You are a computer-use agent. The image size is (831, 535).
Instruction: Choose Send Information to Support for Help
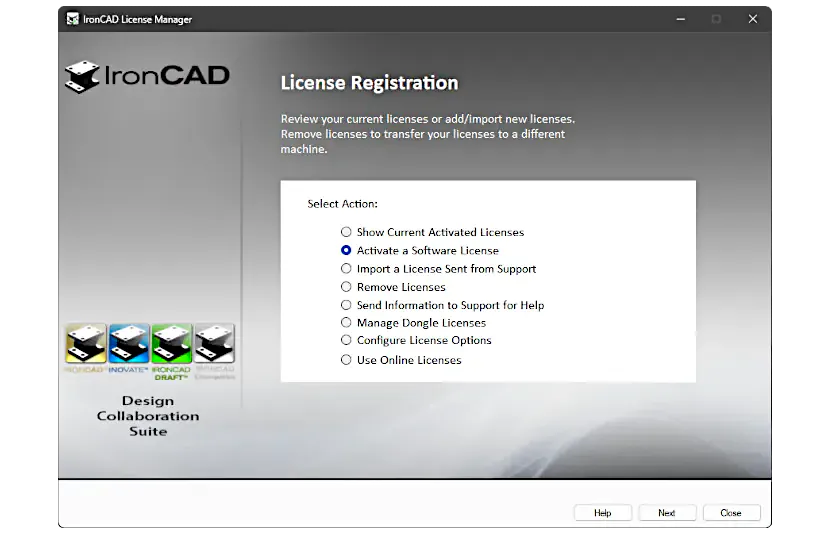(346, 305)
